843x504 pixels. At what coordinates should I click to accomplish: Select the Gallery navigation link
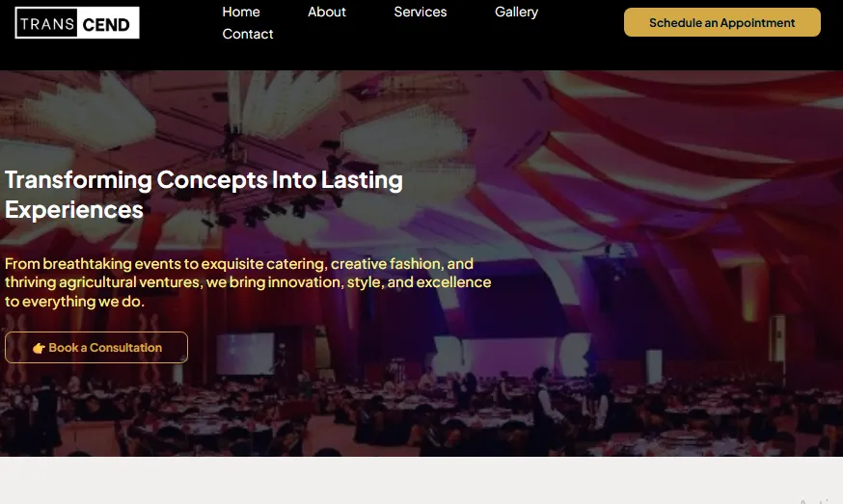point(516,12)
